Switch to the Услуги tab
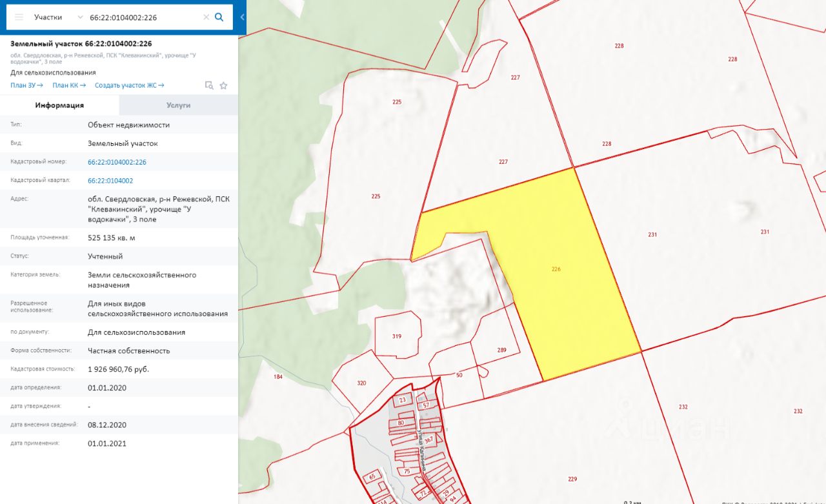This screenshot has width=826, height=504. point(178,105)
